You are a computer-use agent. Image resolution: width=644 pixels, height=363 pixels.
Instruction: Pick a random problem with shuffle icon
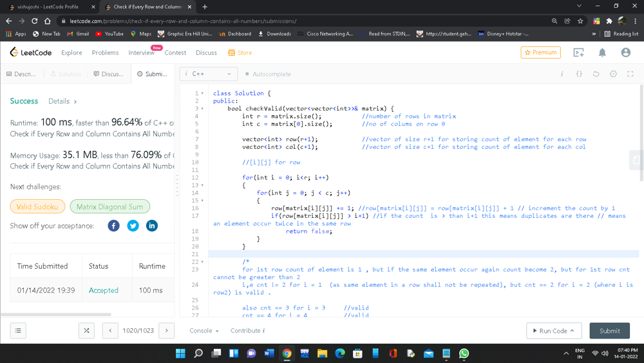[x=86, y=331]
